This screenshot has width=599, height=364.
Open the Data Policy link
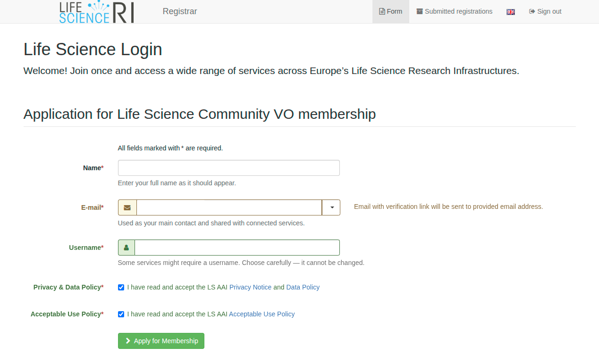(x=303, y=287)
